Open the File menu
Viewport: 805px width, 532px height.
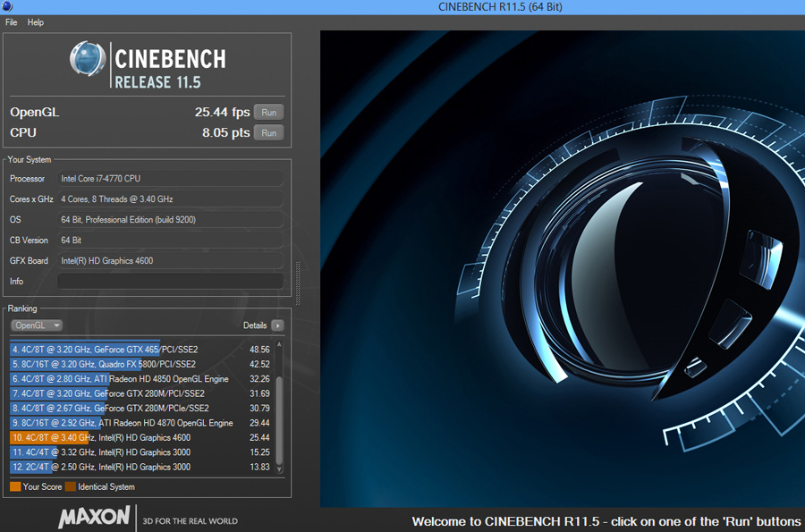pyautogui.click(x=12, y=22)
